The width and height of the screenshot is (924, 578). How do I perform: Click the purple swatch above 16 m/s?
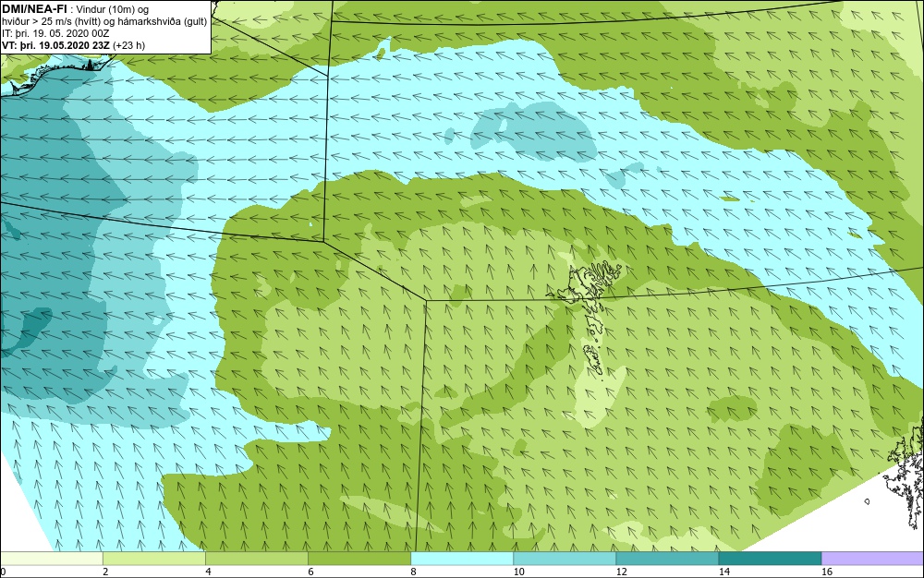(873, 558)
